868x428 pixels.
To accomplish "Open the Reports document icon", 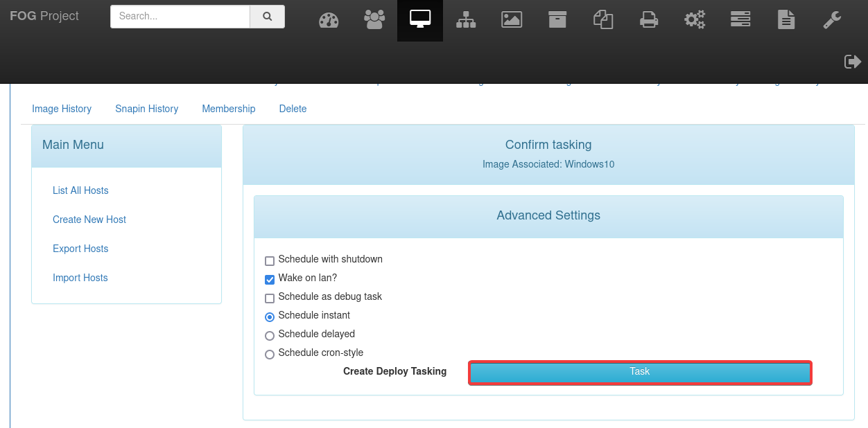I will [786, 20].
